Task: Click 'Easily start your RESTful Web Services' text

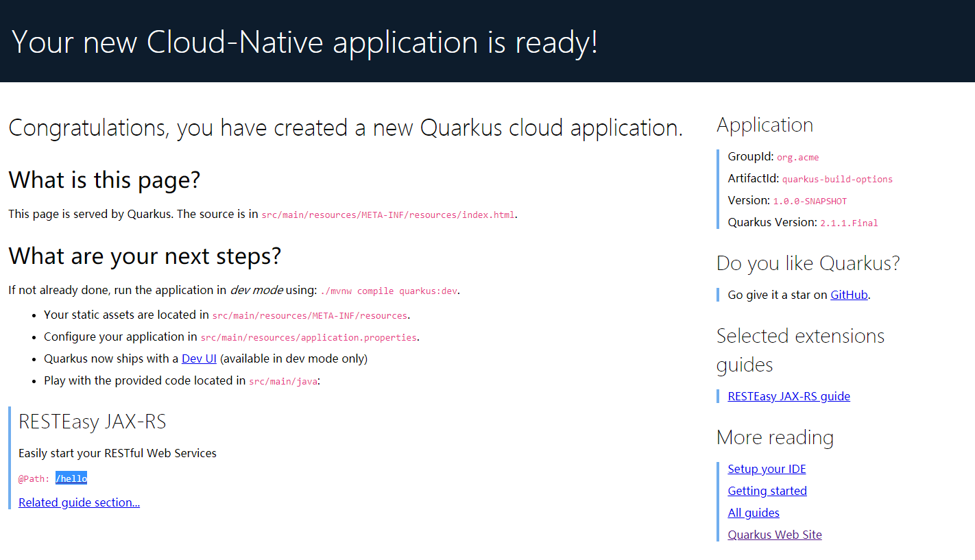Action: 117,453
